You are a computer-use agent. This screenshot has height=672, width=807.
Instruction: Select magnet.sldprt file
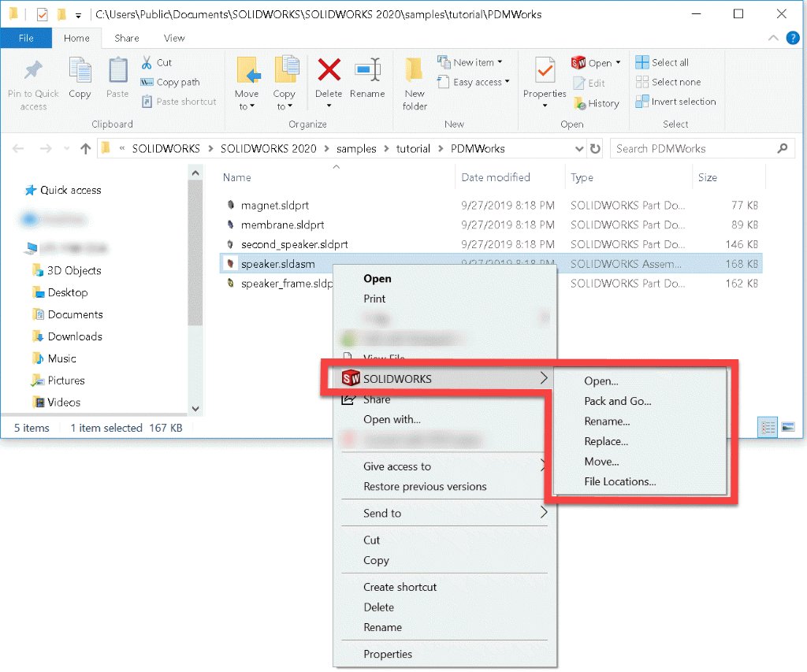tap(275, 206)
